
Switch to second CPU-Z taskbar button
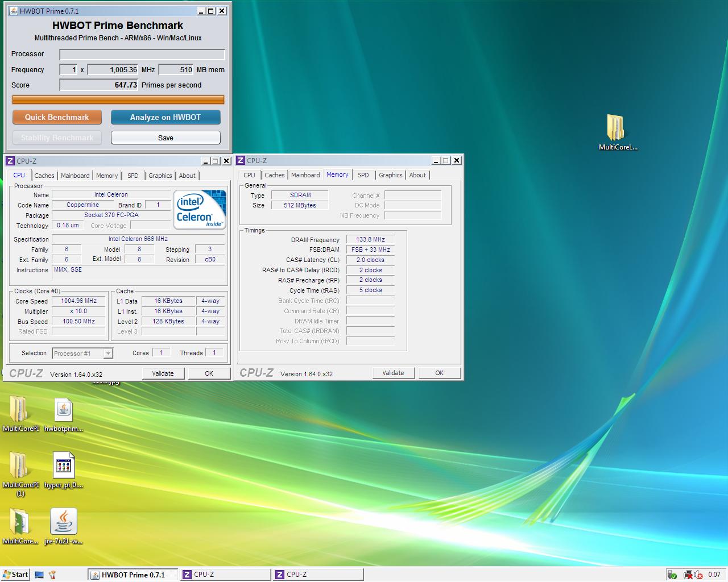pyautogui.click(x=318, y=575)
